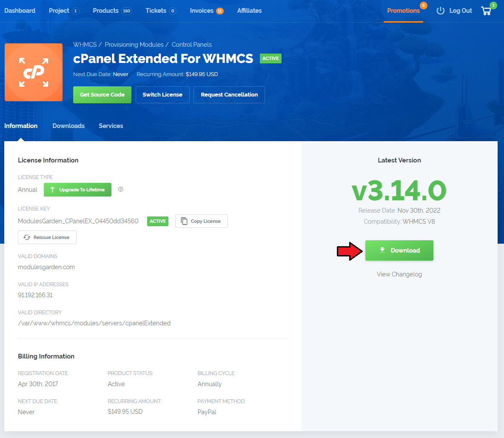Image resolution: width=504 pixels, height=438 pixels.
Task: Click the Invoices orange count badge 11
Action: 220,11
